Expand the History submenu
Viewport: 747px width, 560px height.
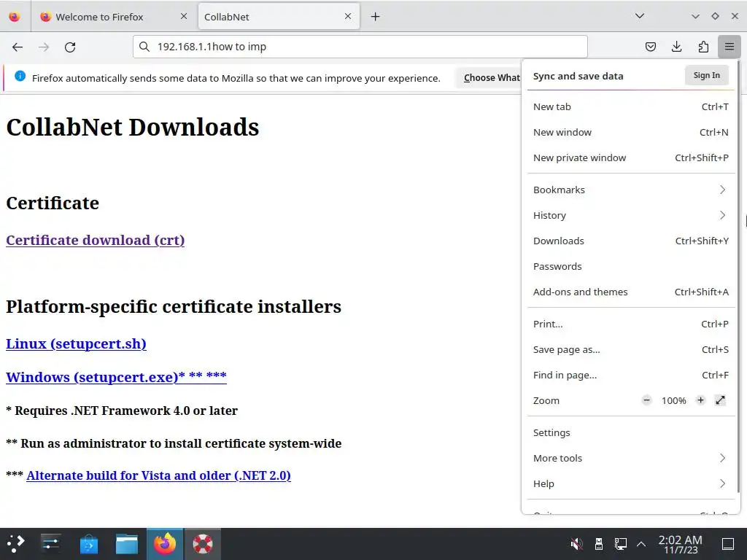click(x=631, y=215)
